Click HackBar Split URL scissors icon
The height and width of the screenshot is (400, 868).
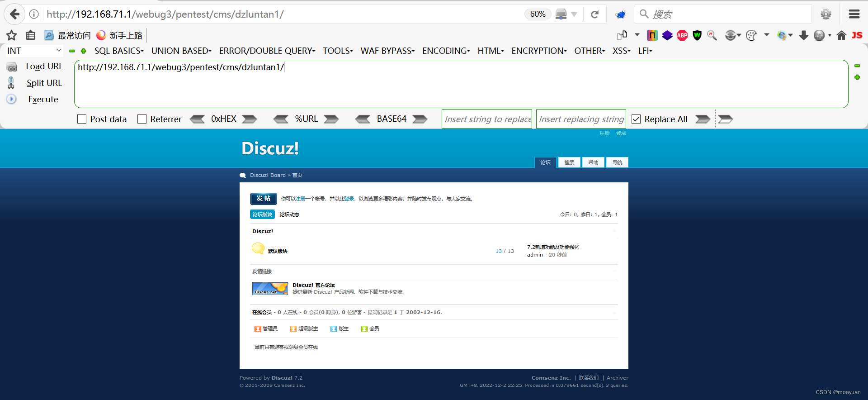[11, 83]
